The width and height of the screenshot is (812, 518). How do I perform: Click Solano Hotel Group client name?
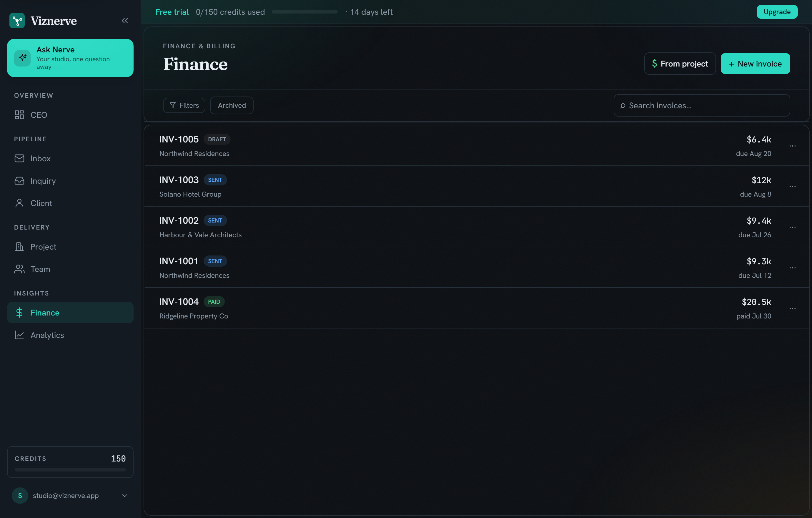(x=190, y=194)
